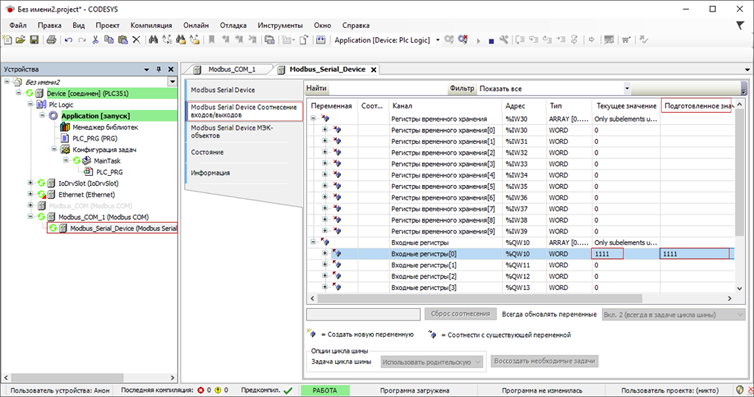Expand the Входные регистры[0] row
Screen dimensions: 754x397
coord(325,253)
